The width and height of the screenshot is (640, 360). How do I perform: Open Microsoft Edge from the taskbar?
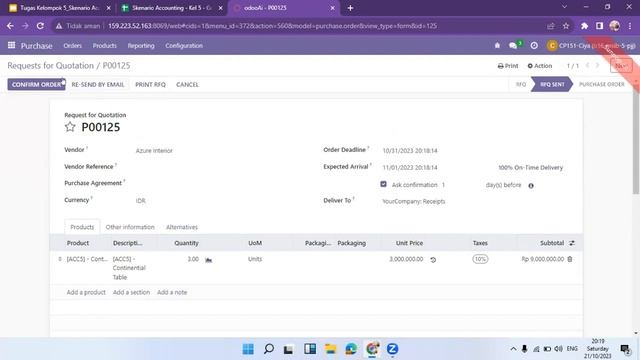point(351,349)
